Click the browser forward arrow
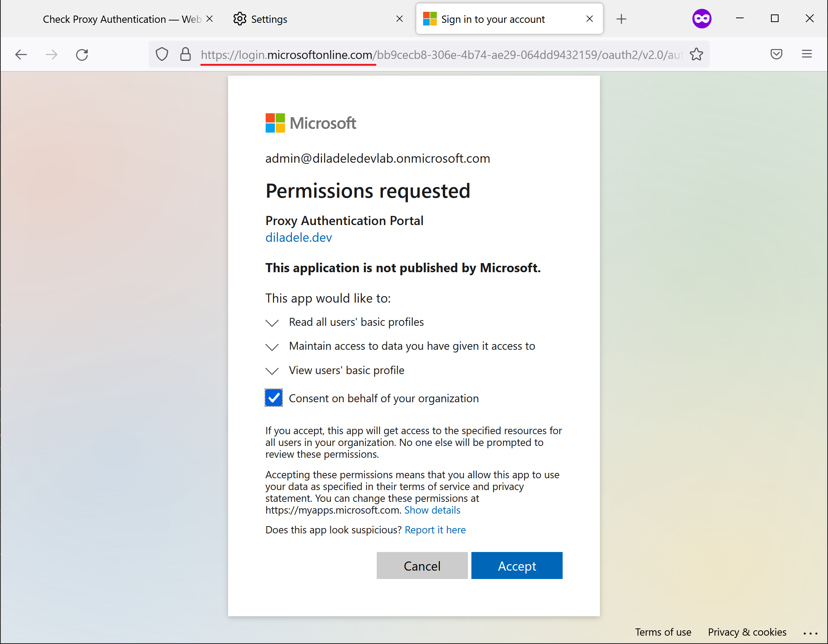This screenshot has width=828, height=644. (x=51, y=55)
